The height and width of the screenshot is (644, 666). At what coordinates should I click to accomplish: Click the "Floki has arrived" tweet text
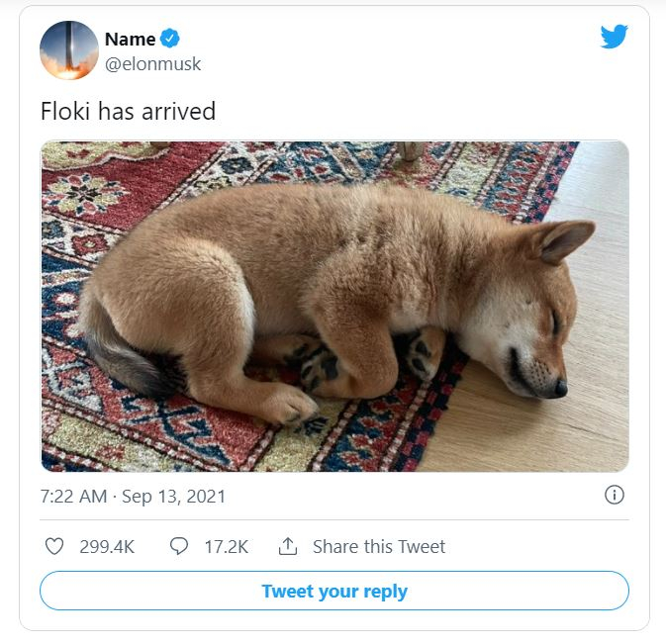click(129, 111)
